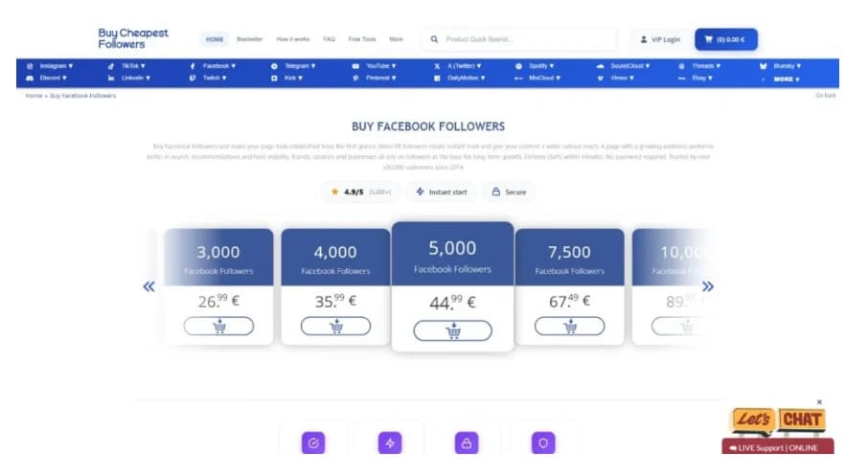868x476 pixels.
Task: Open the FAQ page
Action: [329, 39]
